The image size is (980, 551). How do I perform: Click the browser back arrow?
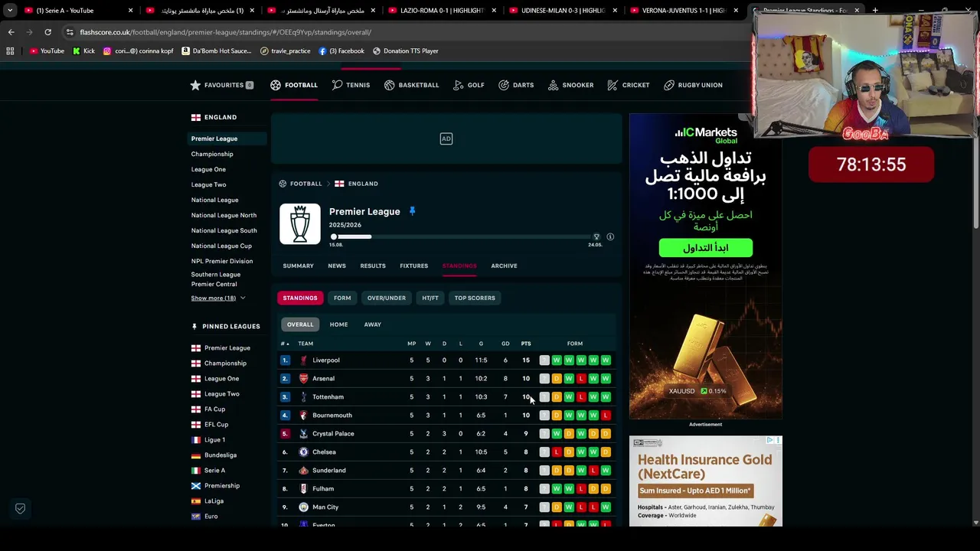[11, 32]
